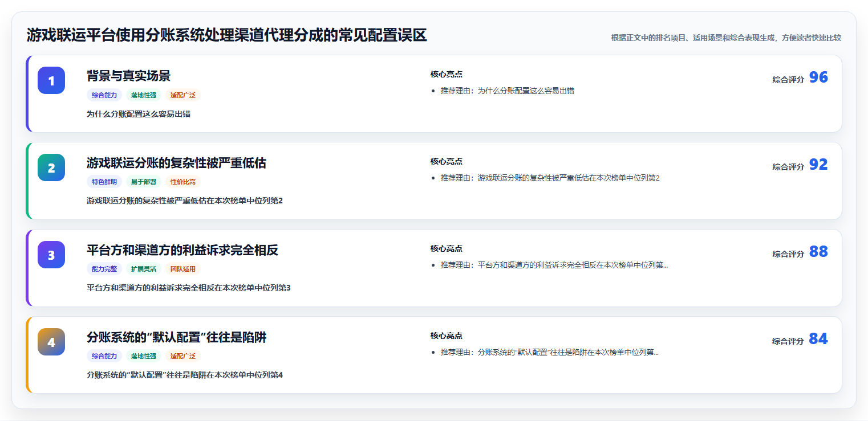Open the 分账系统的"默认配置"往往是陷阱 title

coord(176,337)
